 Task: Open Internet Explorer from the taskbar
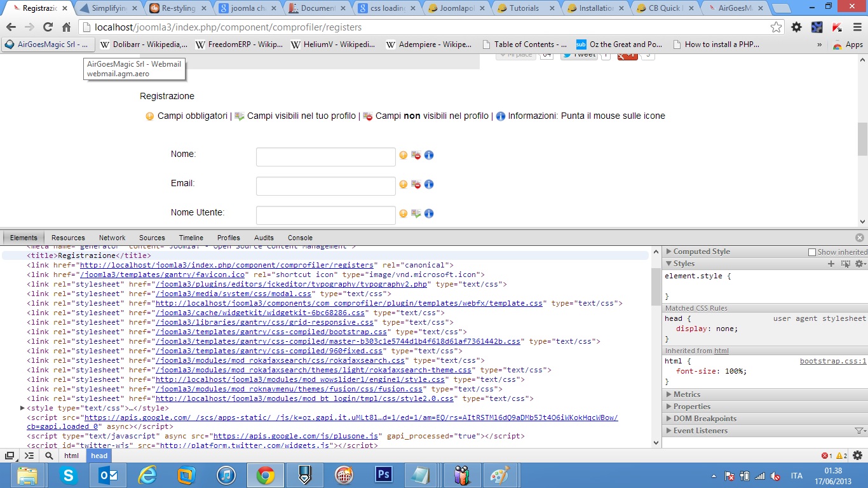(x=147, y=475)
